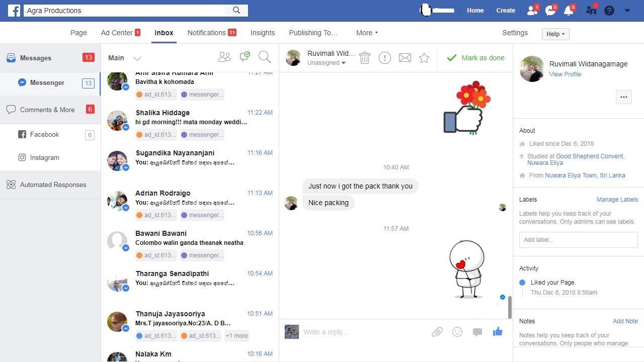
Task: Send a thumbs-up like
Action: tap(498, 331)
